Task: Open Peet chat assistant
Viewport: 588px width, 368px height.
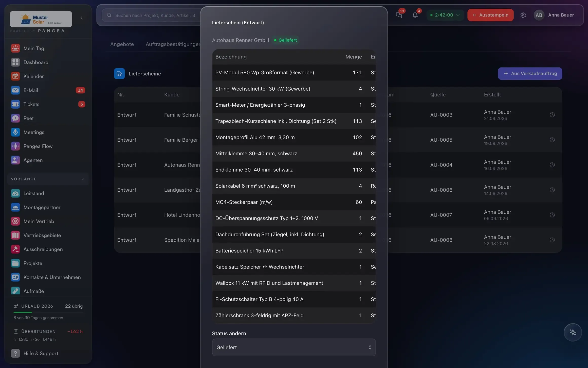Action: point(48,118)
